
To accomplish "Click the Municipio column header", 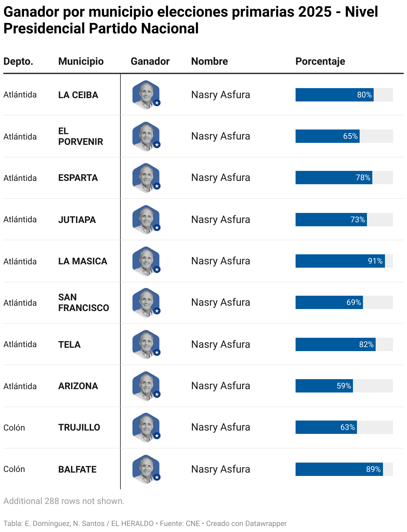I will [81, 61].
